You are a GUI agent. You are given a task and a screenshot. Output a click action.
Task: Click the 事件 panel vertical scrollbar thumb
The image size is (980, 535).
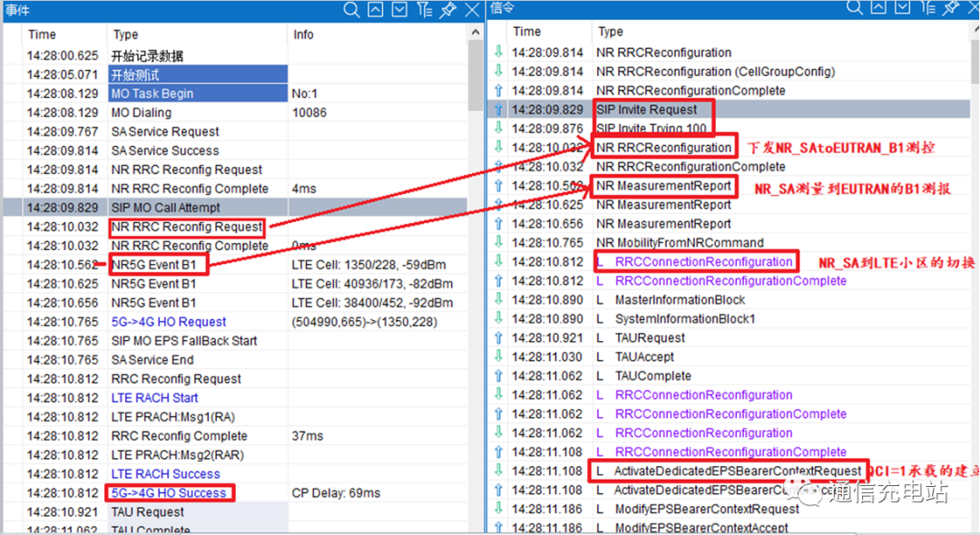click(x=475, y=74)
